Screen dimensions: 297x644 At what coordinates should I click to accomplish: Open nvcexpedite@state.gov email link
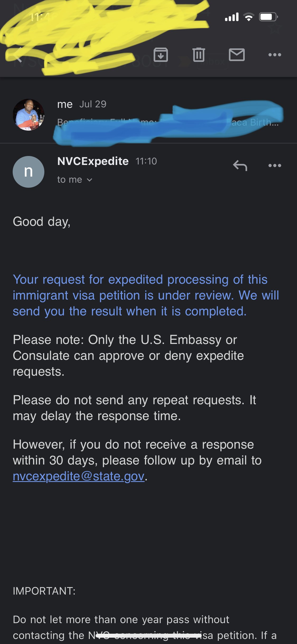click(x=79, y=476)
